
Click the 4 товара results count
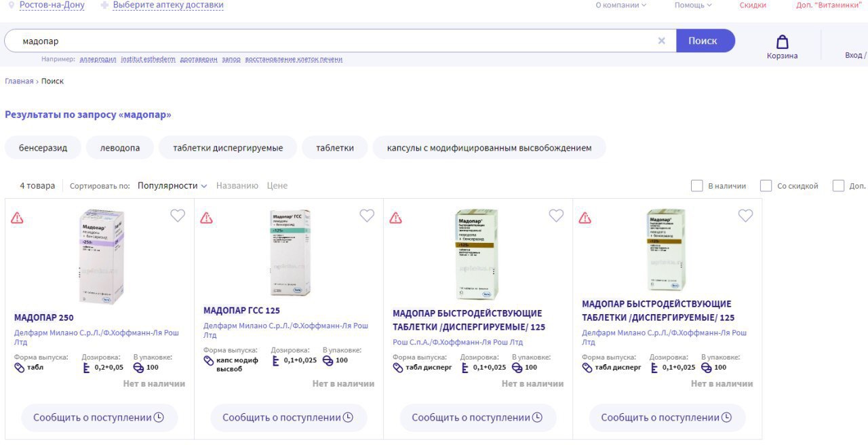37,186
